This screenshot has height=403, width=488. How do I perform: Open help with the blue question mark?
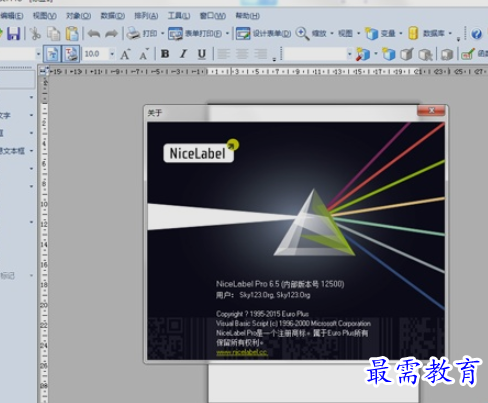coord(476,34)
